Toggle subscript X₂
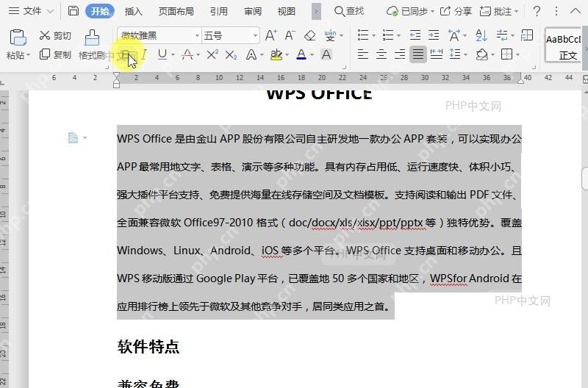 tap(231, 55)
